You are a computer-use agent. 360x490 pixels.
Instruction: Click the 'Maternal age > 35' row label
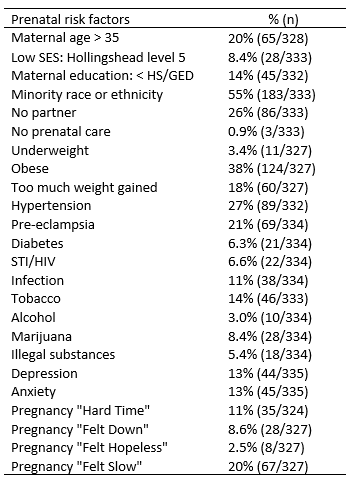[x=65, y=38]
